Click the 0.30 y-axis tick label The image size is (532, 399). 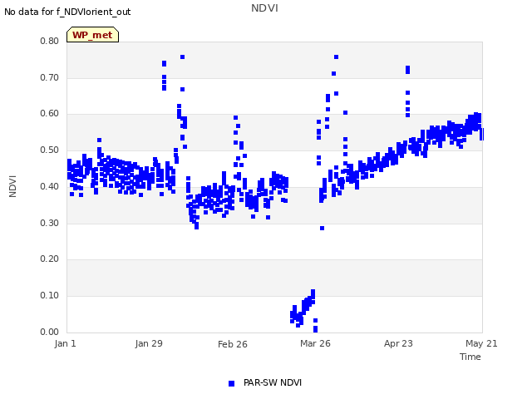pos(50,224)
